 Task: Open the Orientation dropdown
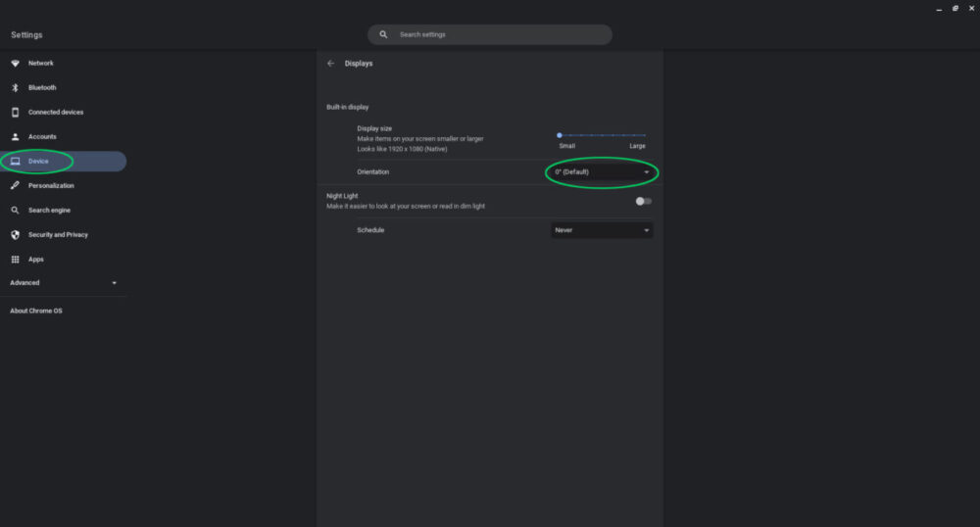(x=602, y=172)
